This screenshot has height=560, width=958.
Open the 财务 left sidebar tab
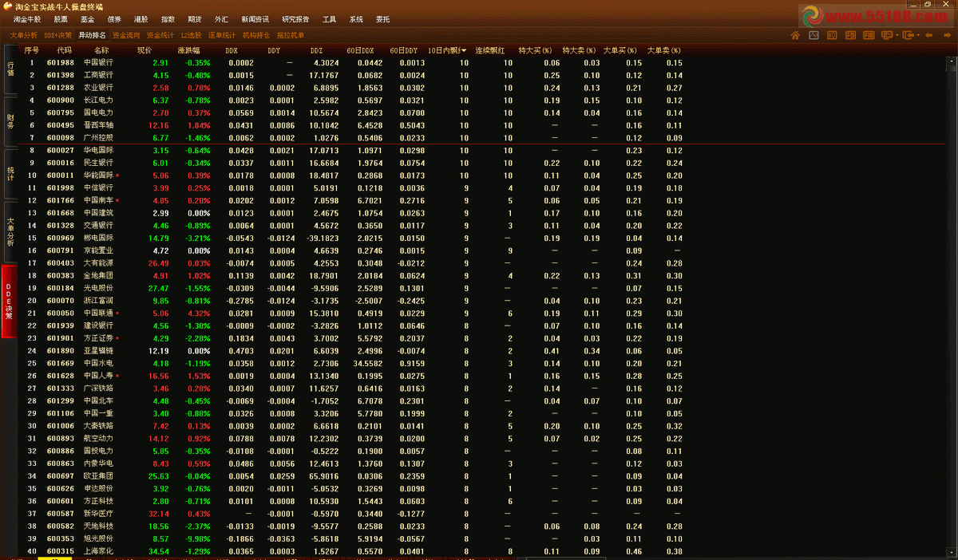click(10, 121)
